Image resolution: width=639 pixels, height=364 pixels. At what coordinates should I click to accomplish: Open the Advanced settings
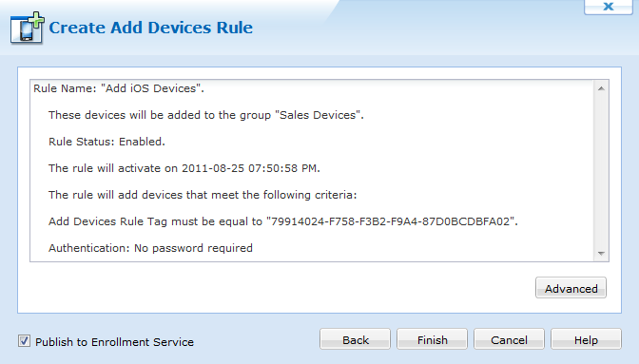click(x=571, y=288)
